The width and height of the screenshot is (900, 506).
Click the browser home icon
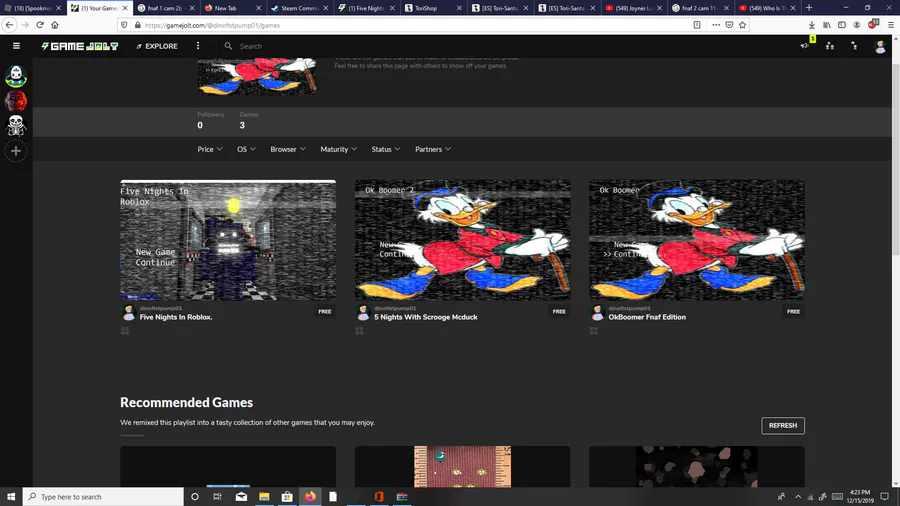(x=55, y=25)
